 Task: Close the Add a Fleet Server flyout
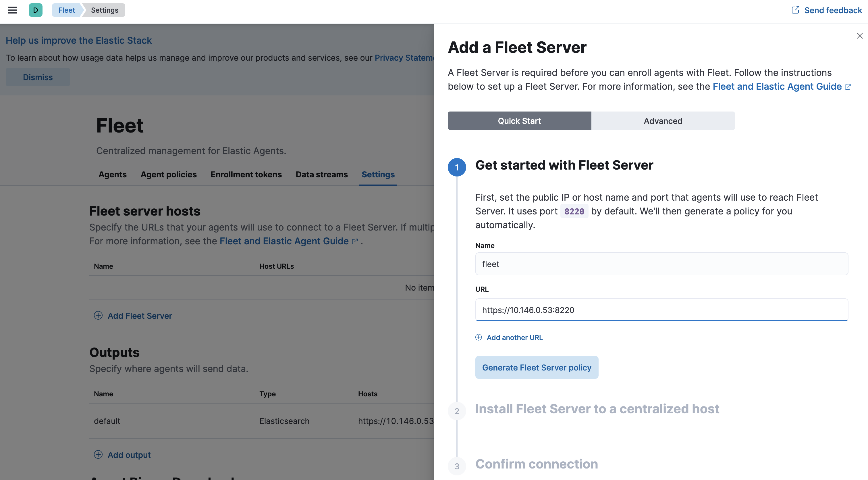click(860, 36)
